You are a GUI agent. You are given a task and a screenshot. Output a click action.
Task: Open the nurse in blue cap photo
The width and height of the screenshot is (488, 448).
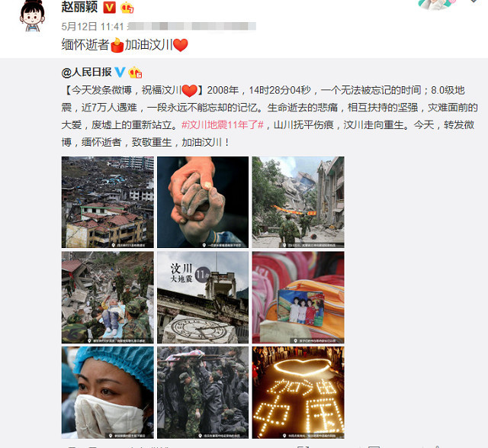(108, 392)
